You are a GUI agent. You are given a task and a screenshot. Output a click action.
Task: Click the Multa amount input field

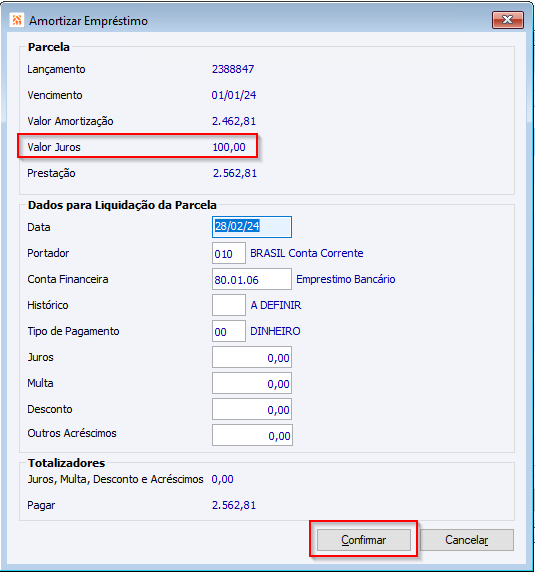point(252,383)
